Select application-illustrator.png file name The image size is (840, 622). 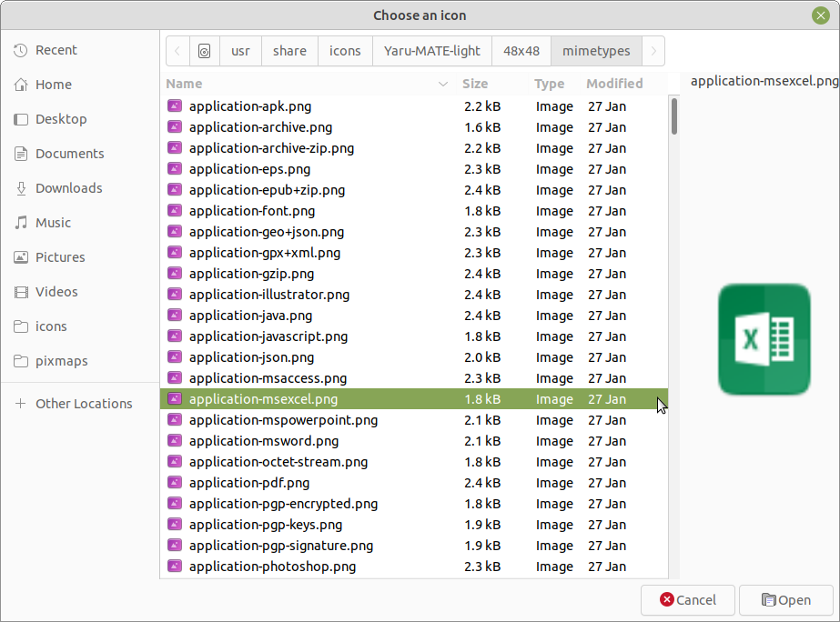point(269,295)
